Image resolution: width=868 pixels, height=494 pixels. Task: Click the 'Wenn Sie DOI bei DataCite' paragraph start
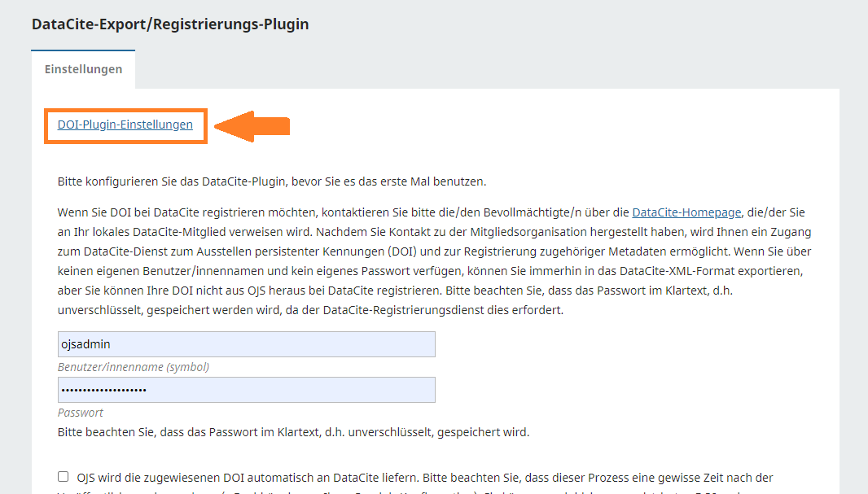(122, 212)
